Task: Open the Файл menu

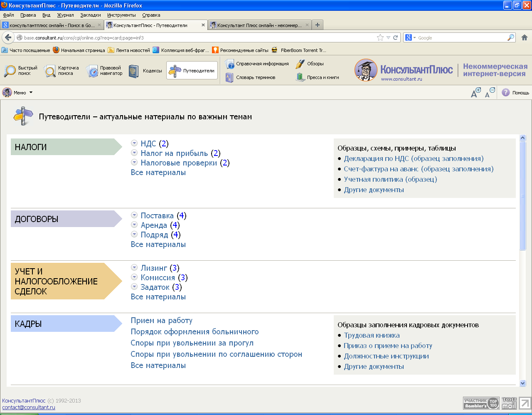Action: (x=8, y=15)
